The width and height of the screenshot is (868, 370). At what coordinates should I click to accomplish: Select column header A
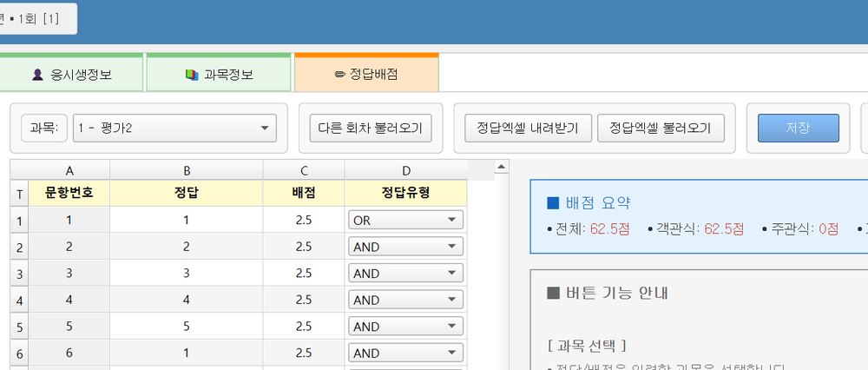[69, 170]
